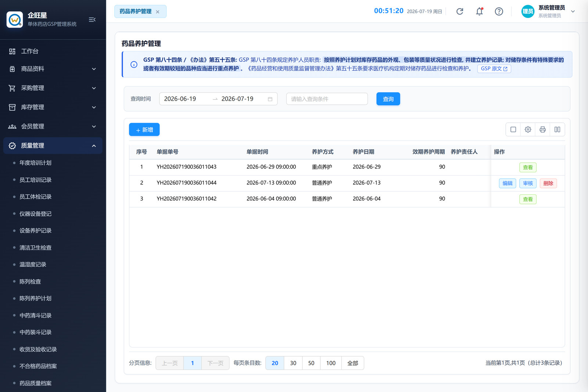Click the 库存管理 archive icon
This screenshot has width=588, height=392.
click(x=12, y=107)
